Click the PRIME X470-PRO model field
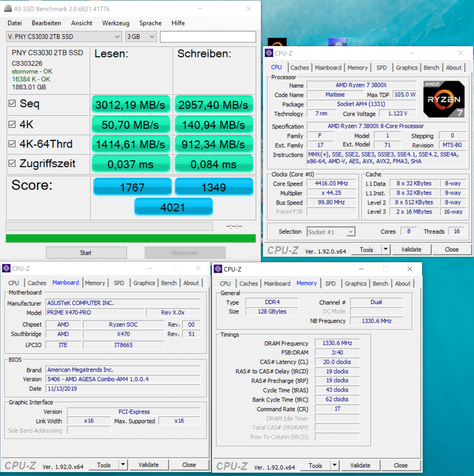This screenshot has width=474, height=476. pyautogui.click(x=95, y=312)
